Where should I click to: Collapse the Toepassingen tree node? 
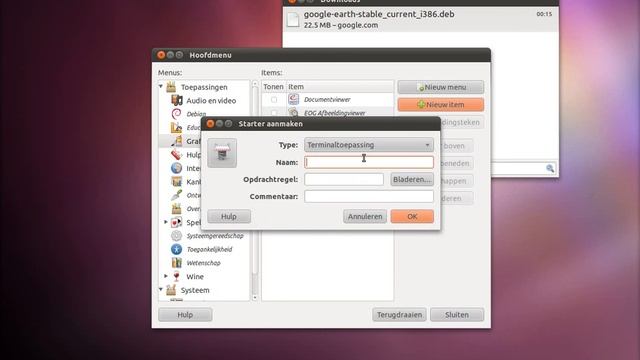(x=161, y=87)
